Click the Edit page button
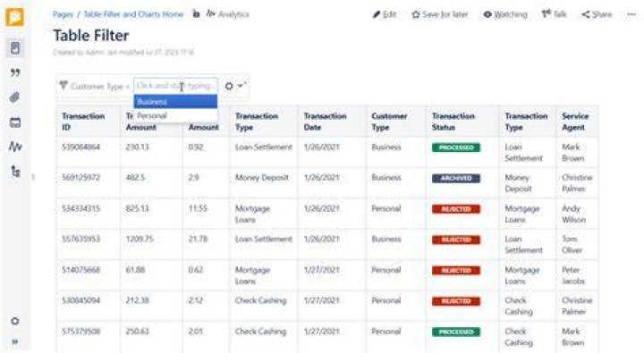Viewport: 644px width, 353px height. click(385, 15)
